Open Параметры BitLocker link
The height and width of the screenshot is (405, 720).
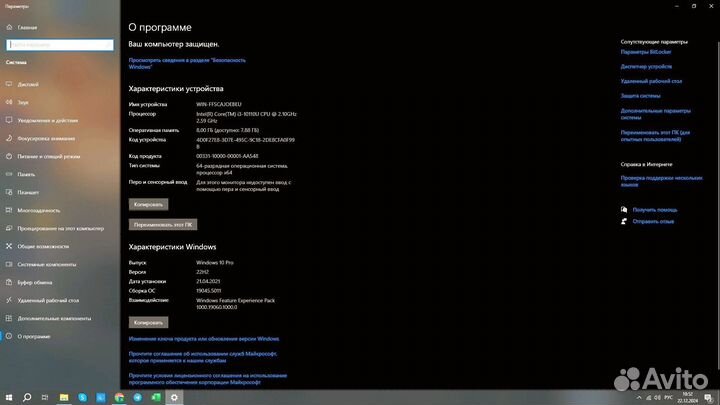pos(646,52)
